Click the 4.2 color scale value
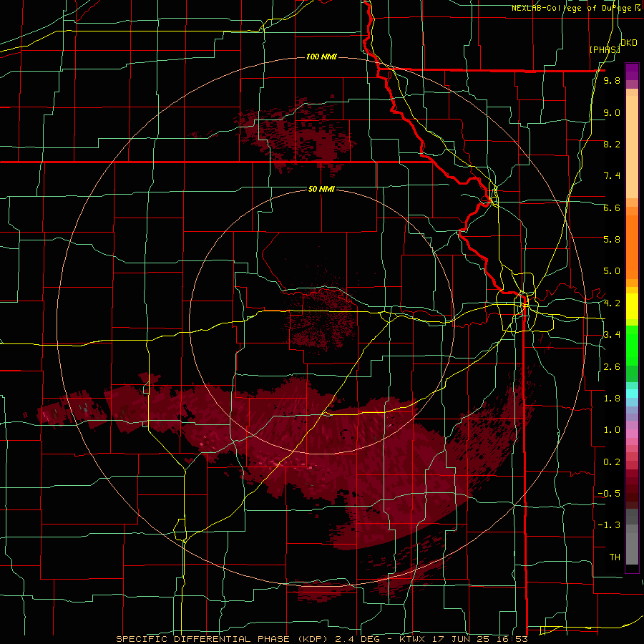The image size is (644, 644). [612, 303]
